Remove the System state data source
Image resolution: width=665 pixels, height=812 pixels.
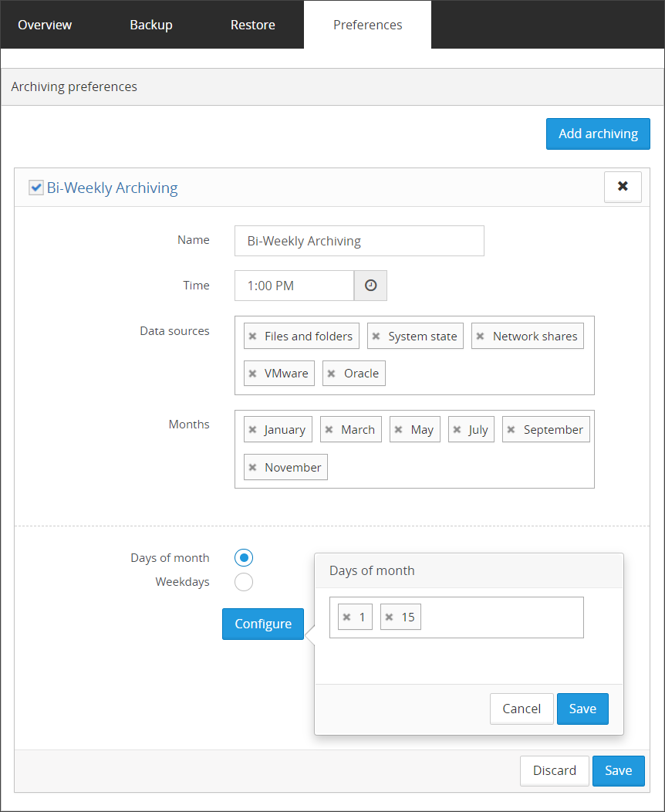pyautogui.click(x=376, y=337)
